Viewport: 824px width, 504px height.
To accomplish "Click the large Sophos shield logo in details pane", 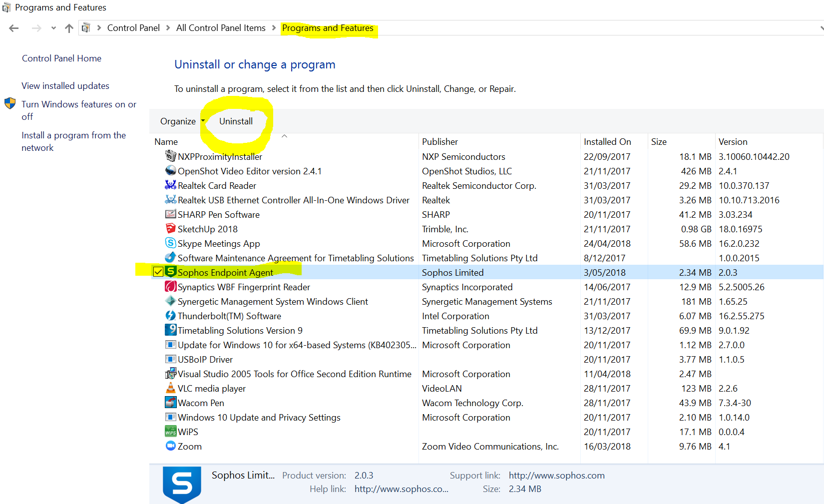I will tap(182, 485).
